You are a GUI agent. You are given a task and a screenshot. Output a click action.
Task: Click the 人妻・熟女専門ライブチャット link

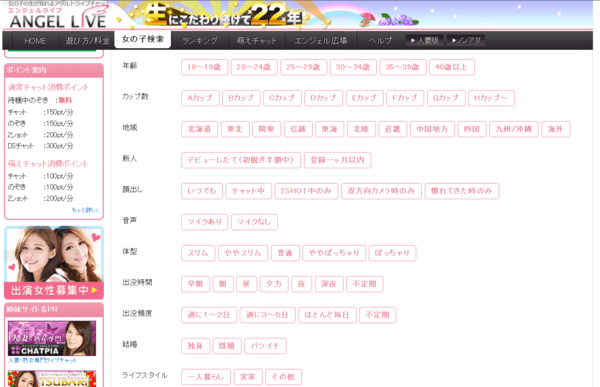[42, 360]
